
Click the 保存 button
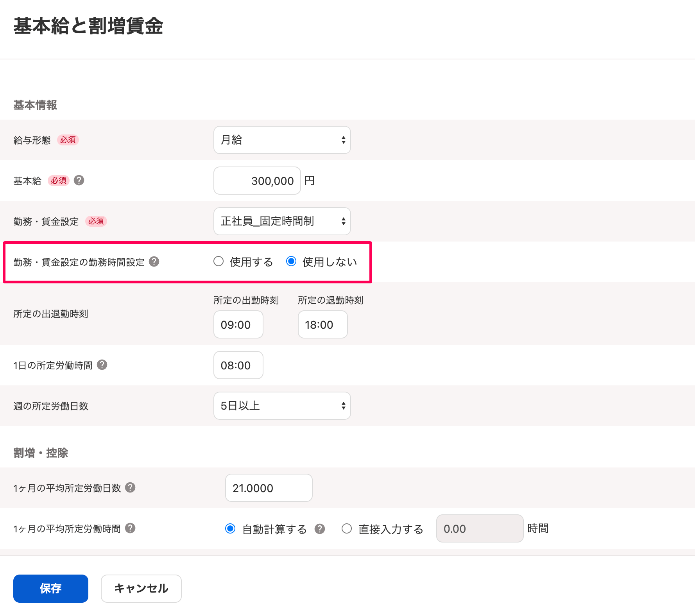51,589
